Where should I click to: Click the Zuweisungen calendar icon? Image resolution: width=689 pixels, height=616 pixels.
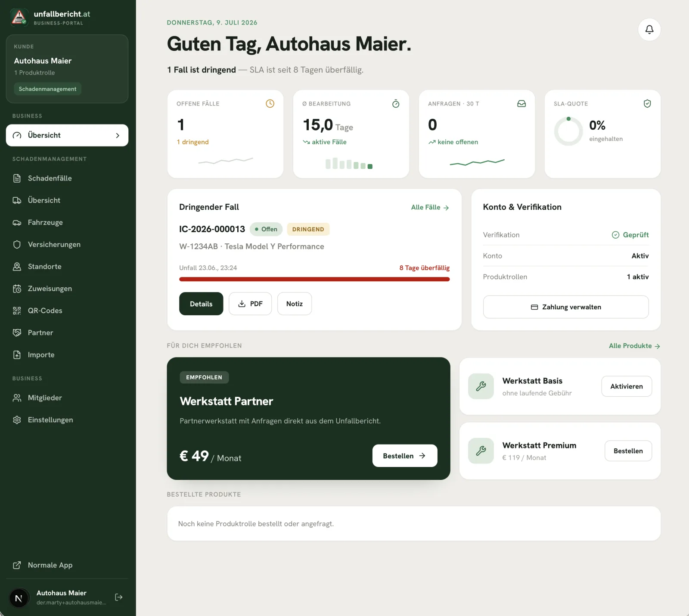click(17, 289)
